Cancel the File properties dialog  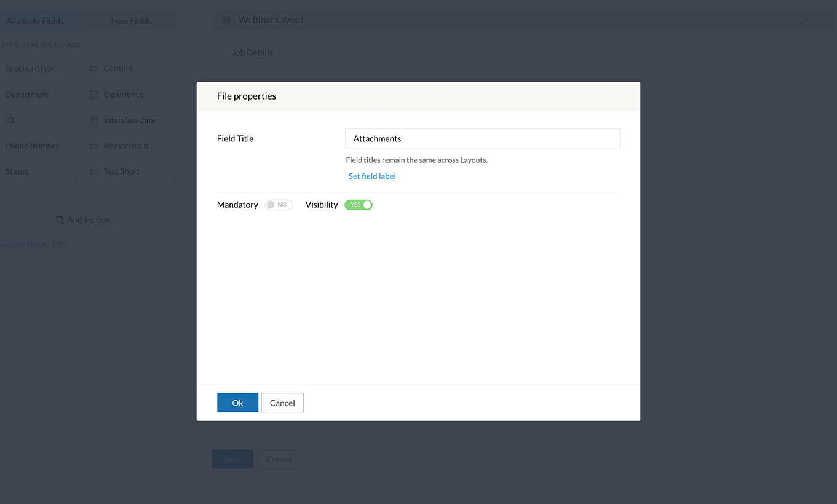pos(282,403)
